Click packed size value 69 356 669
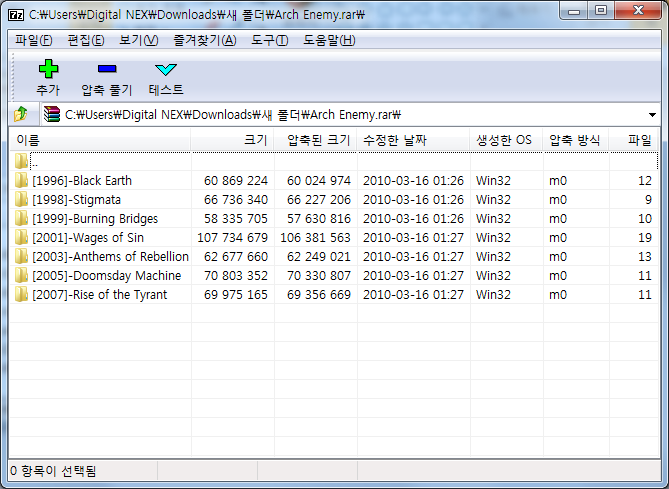 pos(319,295)
